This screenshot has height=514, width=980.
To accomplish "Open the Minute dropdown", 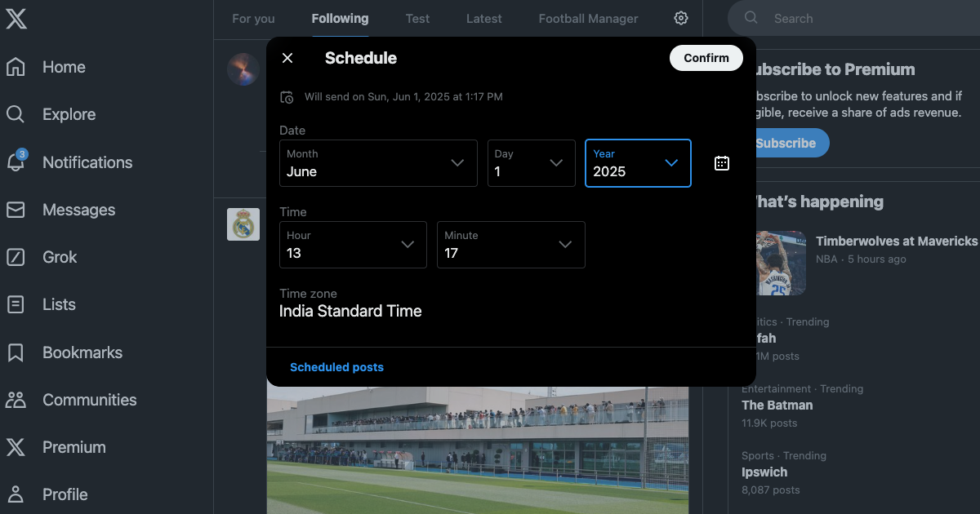I will (x=510, y=245).
